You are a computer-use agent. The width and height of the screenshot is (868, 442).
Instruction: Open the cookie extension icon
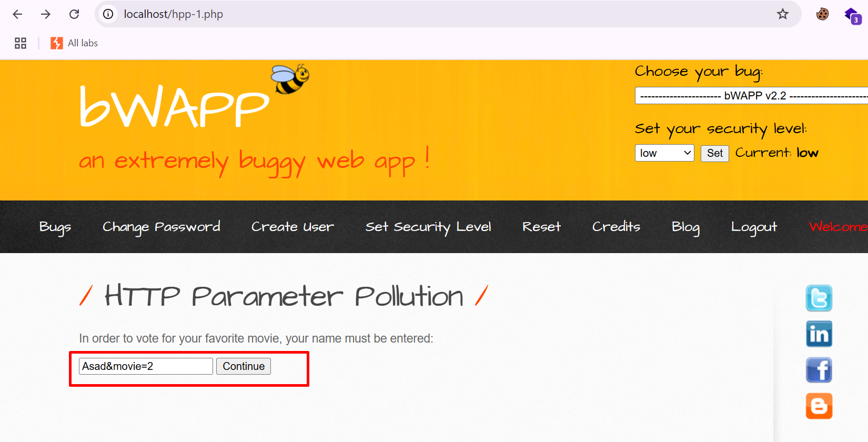[822, 14]
